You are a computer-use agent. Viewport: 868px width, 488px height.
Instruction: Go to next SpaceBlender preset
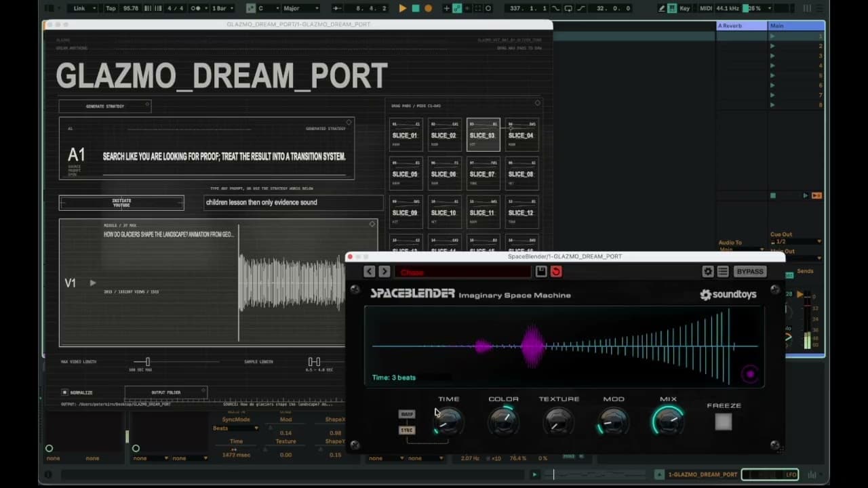point(384,272)
